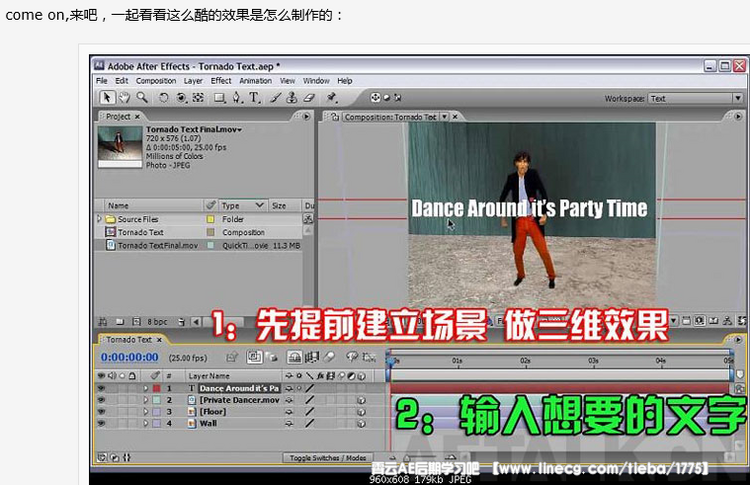Open the Project panel options menu arrow

click(x=306, y=116)
